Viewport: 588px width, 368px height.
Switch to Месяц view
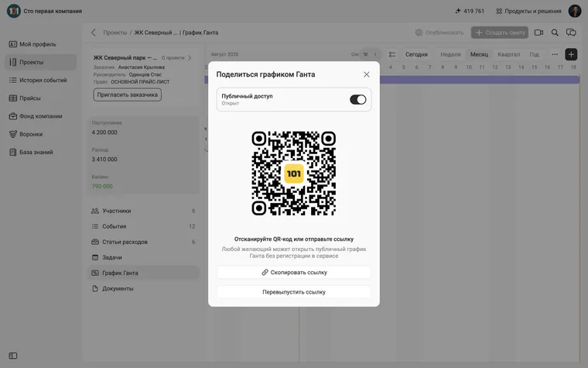pos(479,54)
